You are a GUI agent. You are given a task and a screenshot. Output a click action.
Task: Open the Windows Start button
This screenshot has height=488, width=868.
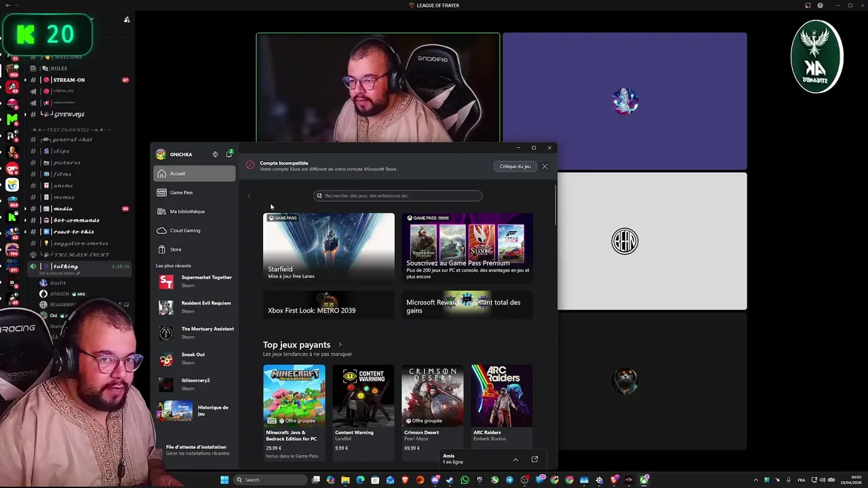(224, 480)
